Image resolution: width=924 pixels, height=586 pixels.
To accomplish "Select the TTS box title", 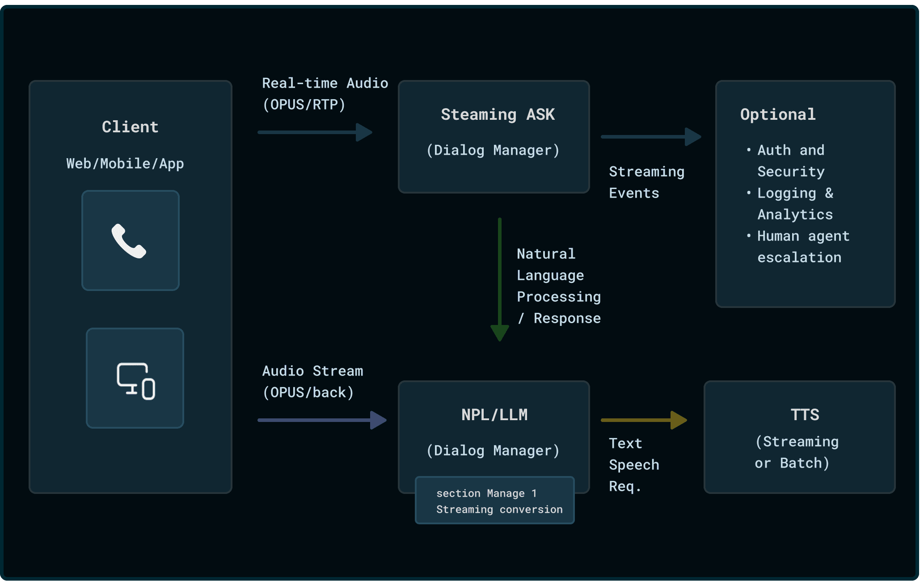I will coord(805,415).
